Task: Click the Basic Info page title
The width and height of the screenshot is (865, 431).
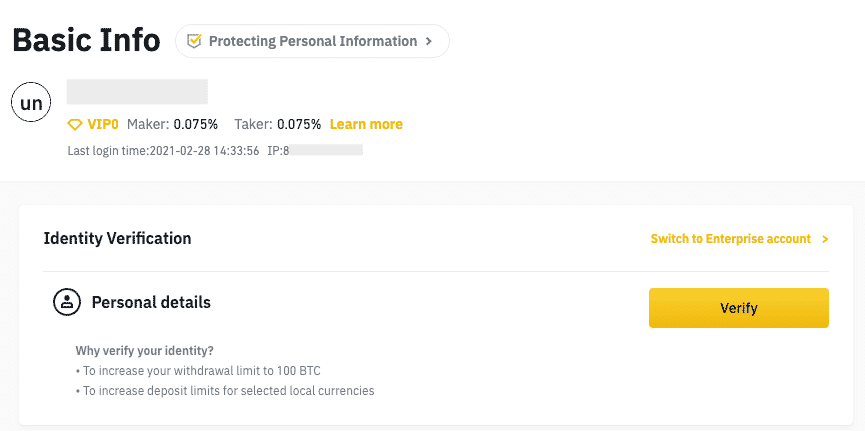Action: pos(87,41)
